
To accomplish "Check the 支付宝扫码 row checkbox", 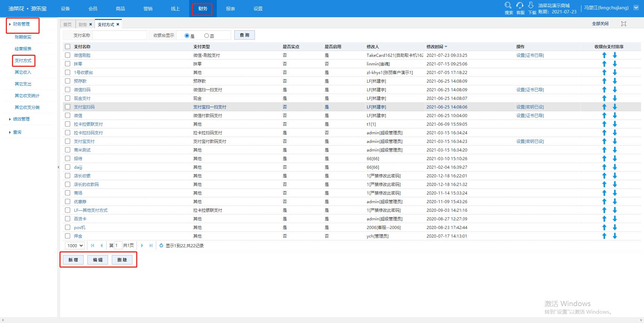I will (67, 107).
